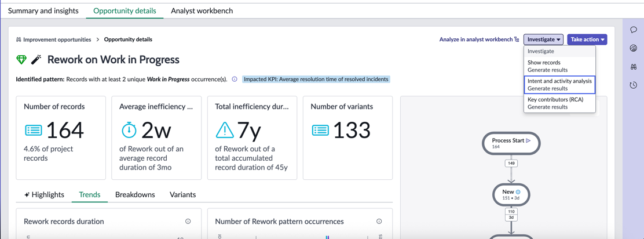Click the list icon in Number of variants
Viewport: 644px width, 239px height.
[320, 131]
